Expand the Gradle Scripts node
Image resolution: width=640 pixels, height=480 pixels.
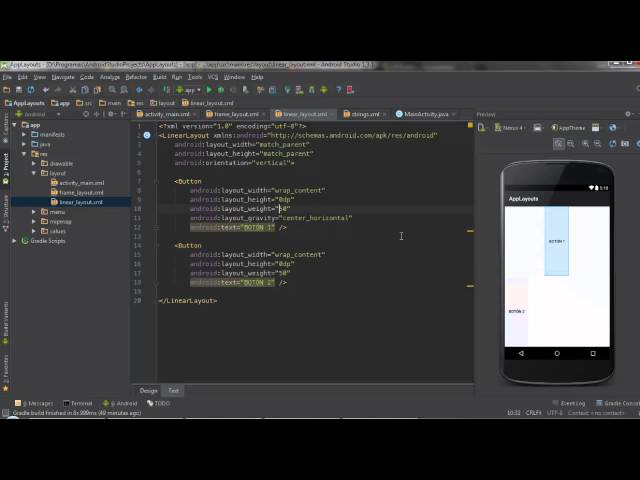[x=14, y=241]
